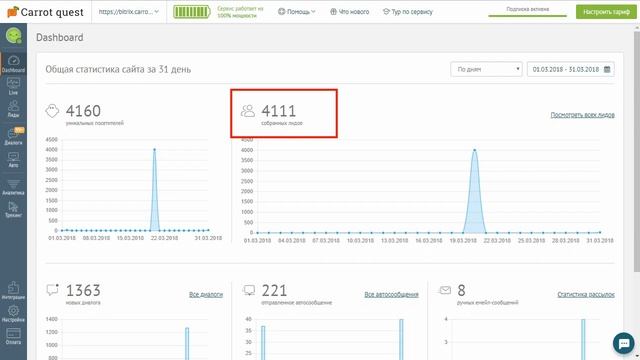Screen dimensions: 640x360
Task: Click Все диалоги link
Action: (206, 294)
